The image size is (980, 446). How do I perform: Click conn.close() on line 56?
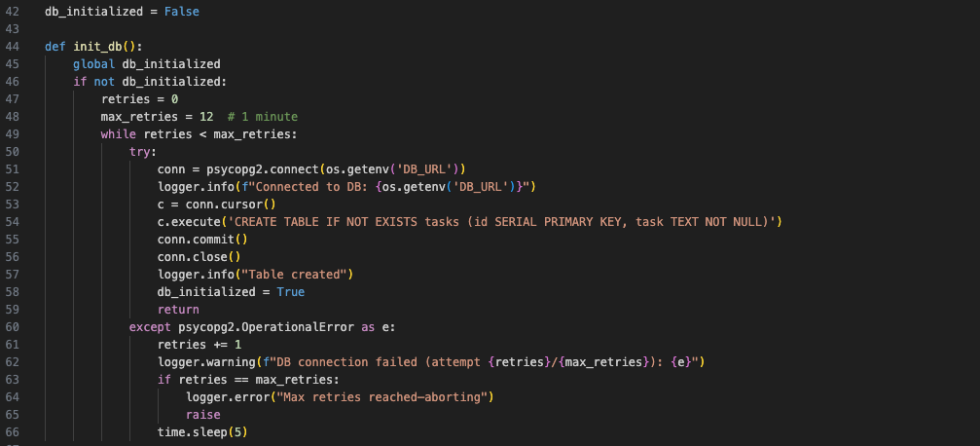coord(200,256)
